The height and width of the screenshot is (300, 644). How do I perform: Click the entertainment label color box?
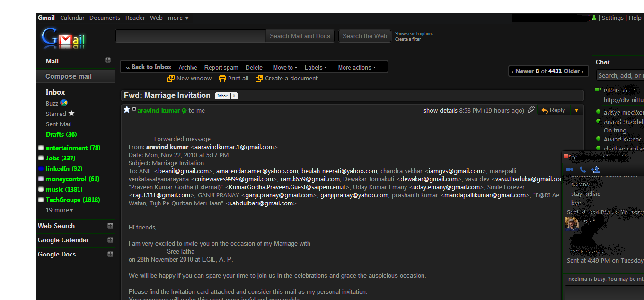pyautogui.click(x=41, y=148)
